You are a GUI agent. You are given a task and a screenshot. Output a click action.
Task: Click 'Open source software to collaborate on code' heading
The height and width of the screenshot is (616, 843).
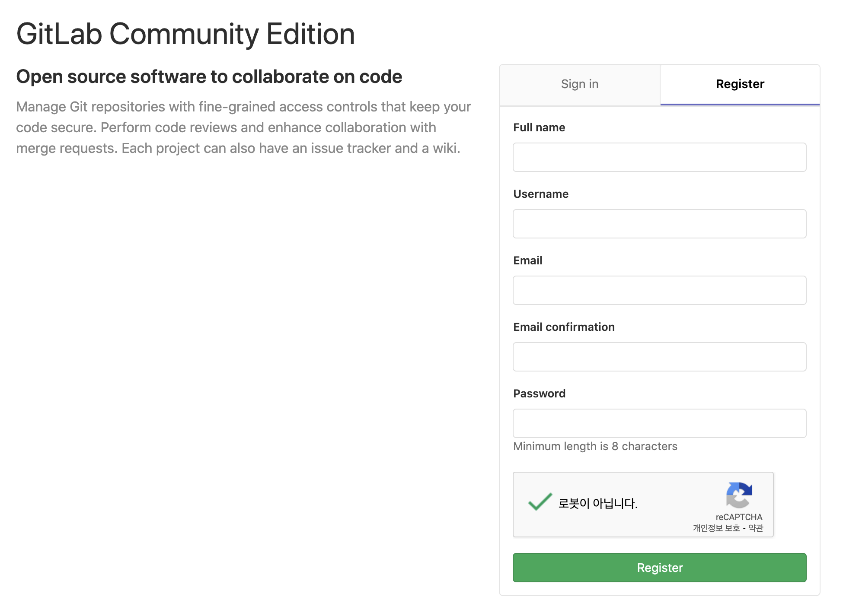tap(209, 77)
